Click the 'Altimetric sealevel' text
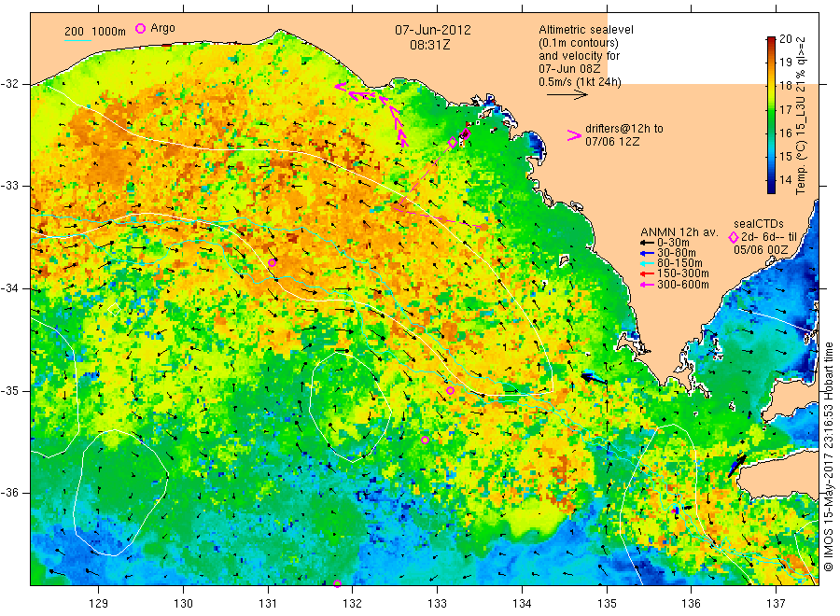This screenshot has width=840, height=616. [586, 30]
